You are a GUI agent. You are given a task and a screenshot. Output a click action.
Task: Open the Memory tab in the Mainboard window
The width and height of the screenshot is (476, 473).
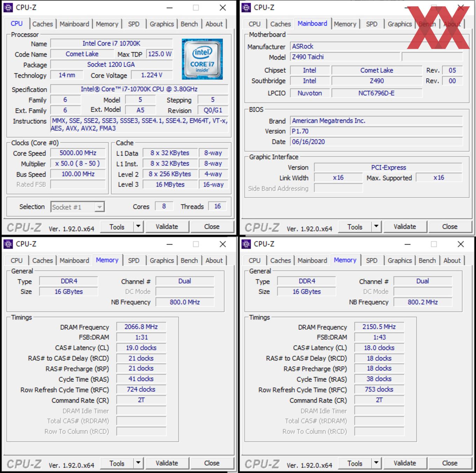coord(345,24)
